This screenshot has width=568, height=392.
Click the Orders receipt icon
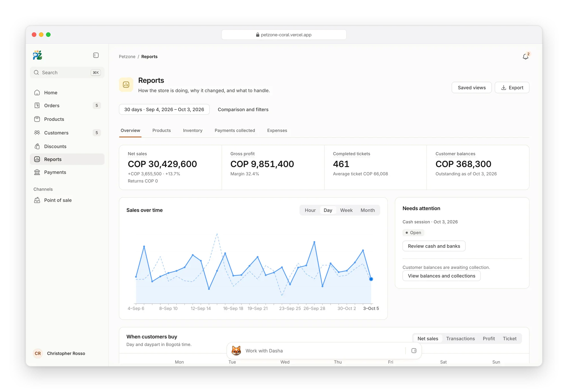coord(37,106)
